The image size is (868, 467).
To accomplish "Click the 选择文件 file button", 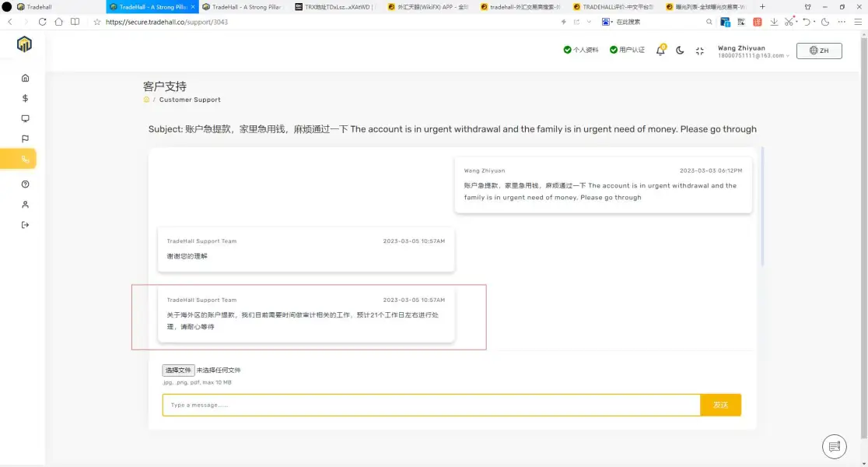I will click(x=178, y=370).
